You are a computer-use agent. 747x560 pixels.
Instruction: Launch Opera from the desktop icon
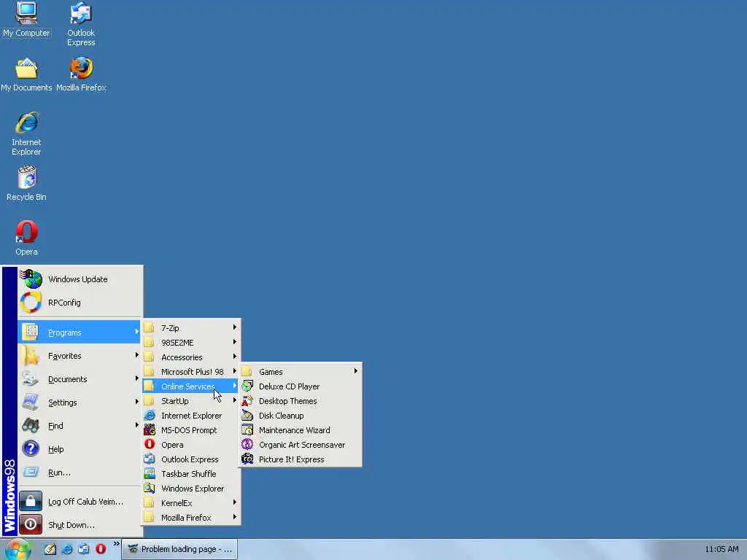click(26, 238)
